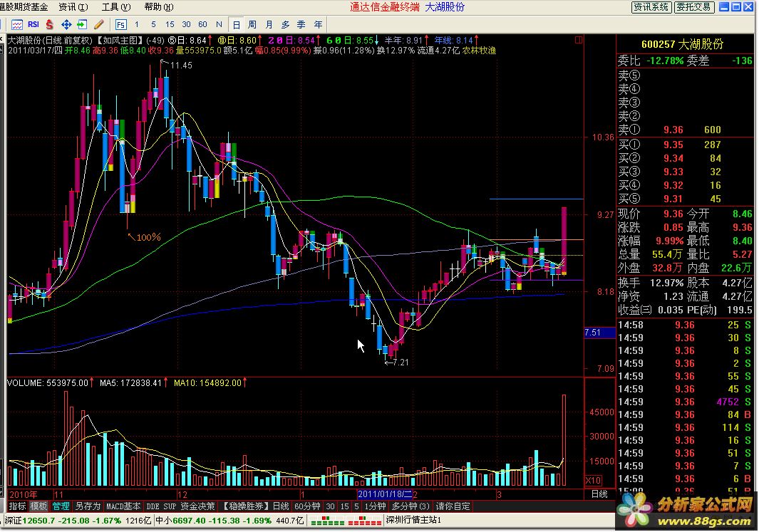Select the quarterly (季) period

coord(301,25)
